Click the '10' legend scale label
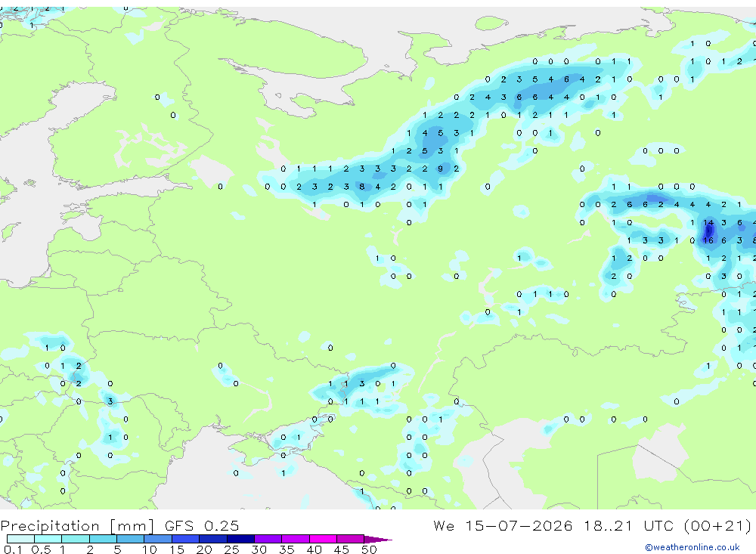Screen dimensions: 756x554 (x=149, y=549)
